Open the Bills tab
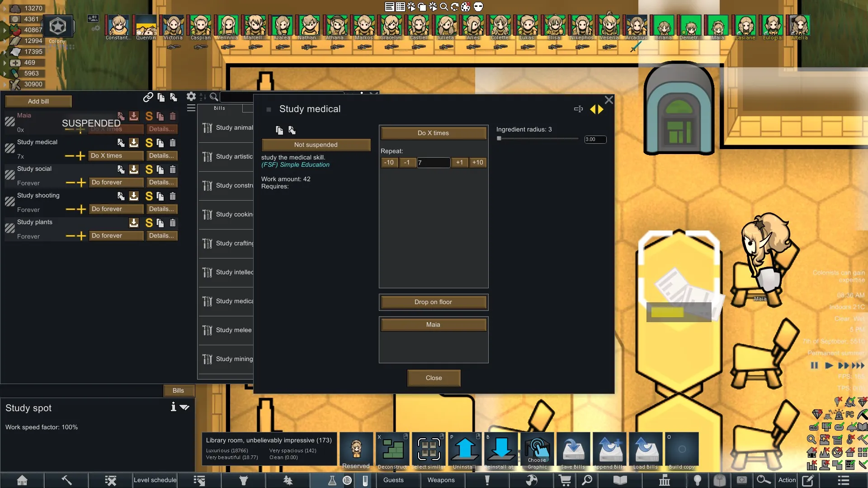Image resolution: width=868 pixels, height=488 pixels. coord(178,390)
